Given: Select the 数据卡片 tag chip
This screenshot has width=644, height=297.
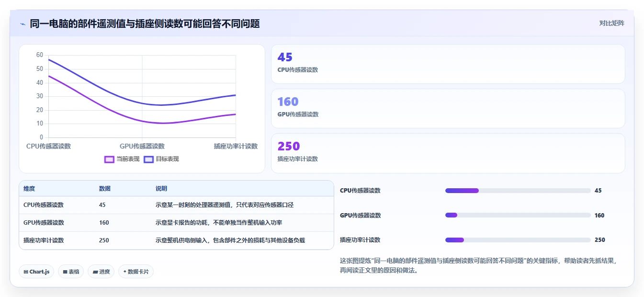Looking at the screenshot, I should tap(136, 272).
